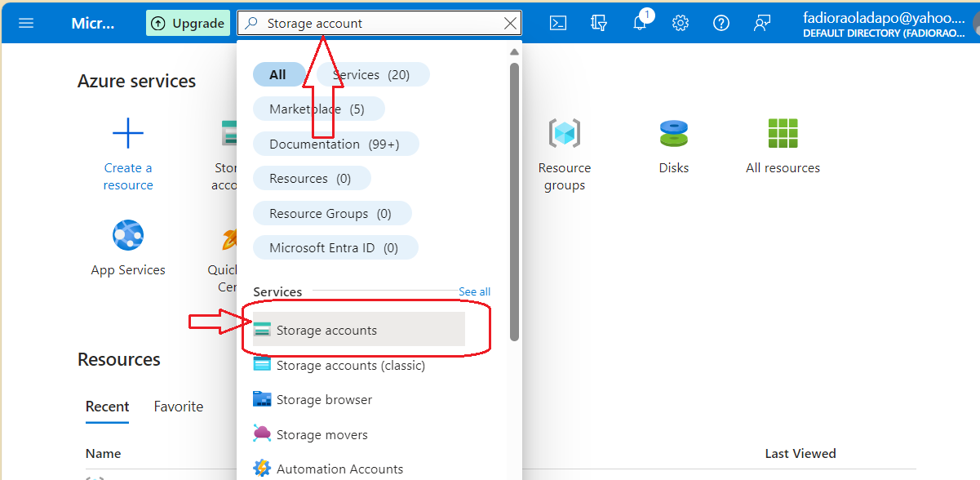Select the Resources (0) filter
The height and width of the screenshot is (480, 980).
311,178
